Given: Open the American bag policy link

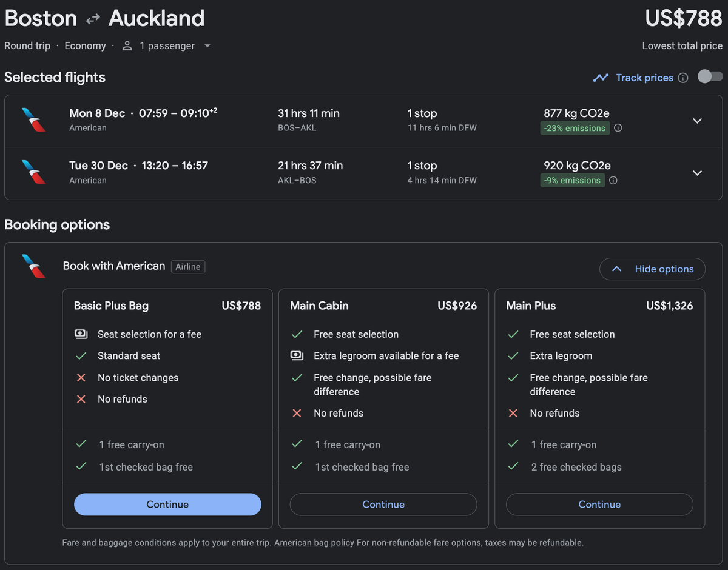Looking at the screenshot, I should coord(314,543).
